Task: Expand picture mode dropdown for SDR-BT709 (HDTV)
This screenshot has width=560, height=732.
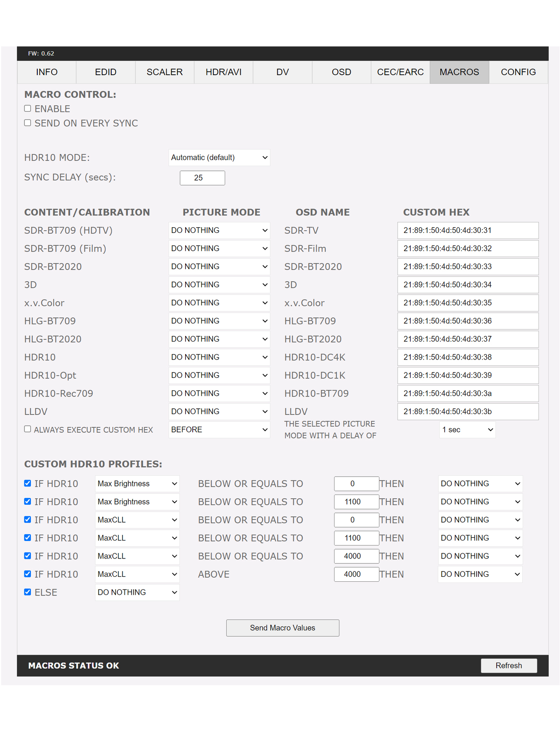Action: click(219, 230)
